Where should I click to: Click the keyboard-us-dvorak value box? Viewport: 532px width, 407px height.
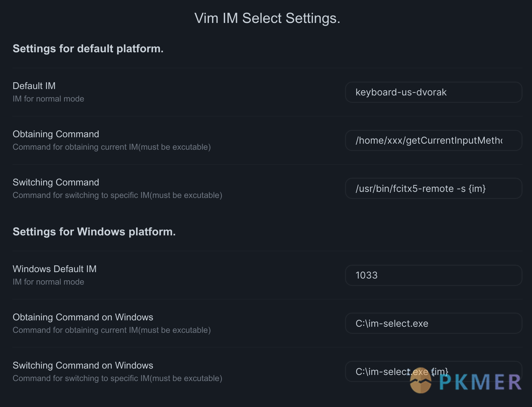[433, 92]
